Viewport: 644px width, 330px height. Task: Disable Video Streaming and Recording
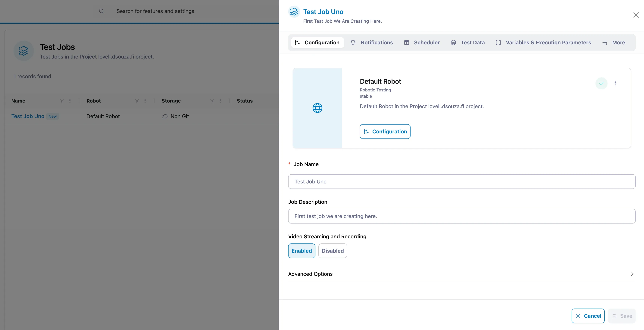click(333, 251)
